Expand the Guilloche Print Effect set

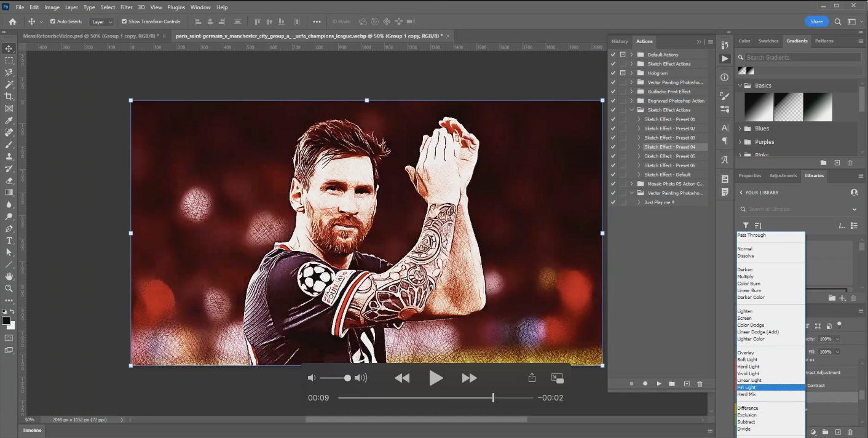[631, 92]
